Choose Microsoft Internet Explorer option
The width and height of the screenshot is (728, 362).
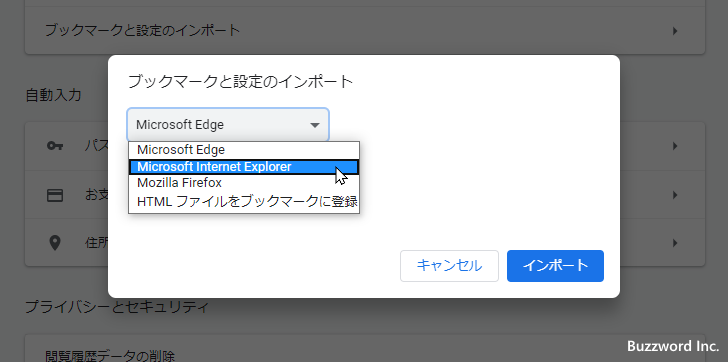[244, 167]
